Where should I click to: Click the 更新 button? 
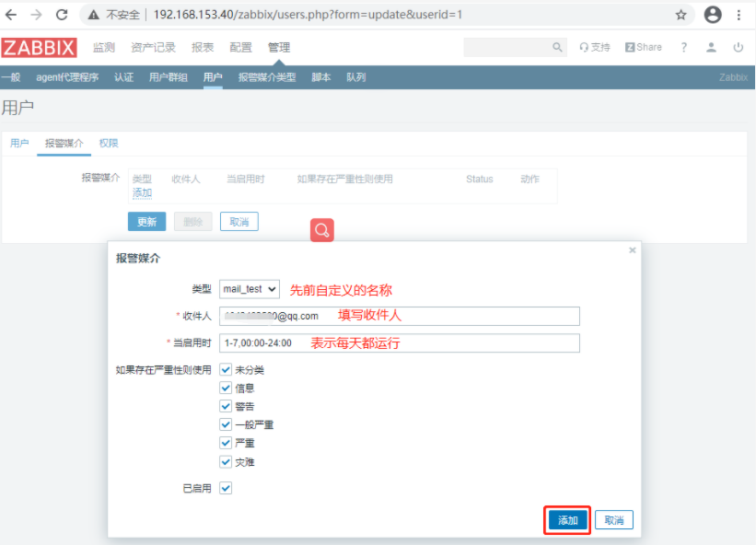pyautogui.click(x=147, y=222)
